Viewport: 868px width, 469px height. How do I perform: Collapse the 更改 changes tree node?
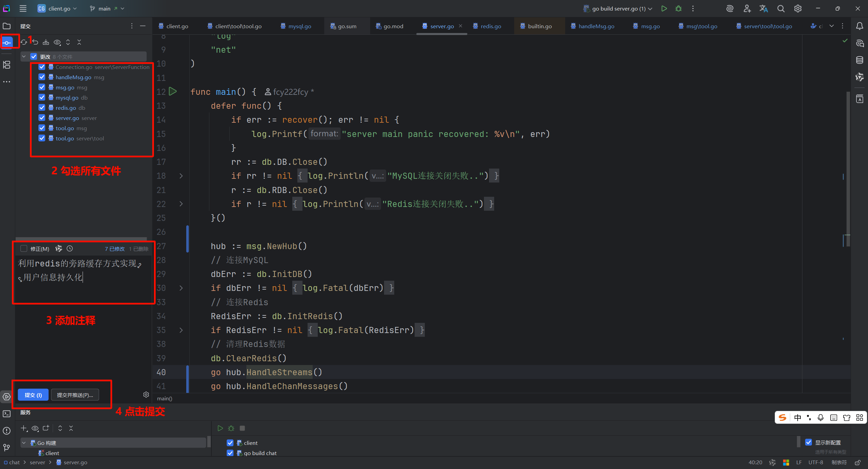(24, 57)
